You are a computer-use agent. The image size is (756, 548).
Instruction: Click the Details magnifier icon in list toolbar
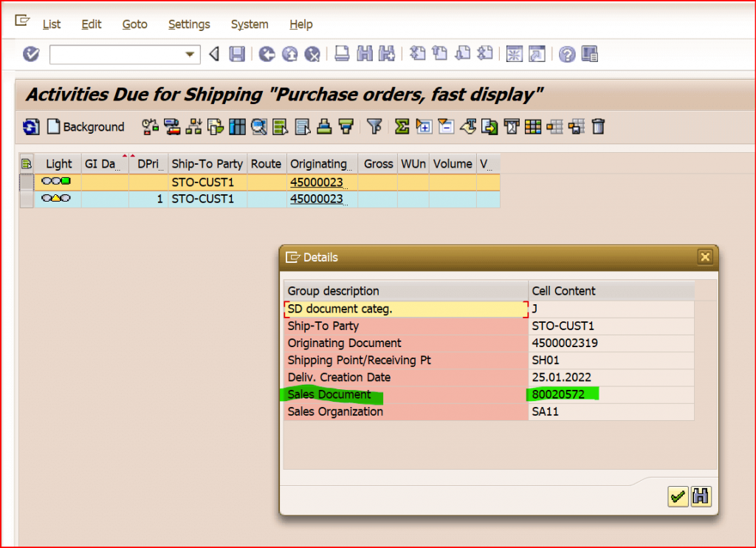tap(259, 126)
